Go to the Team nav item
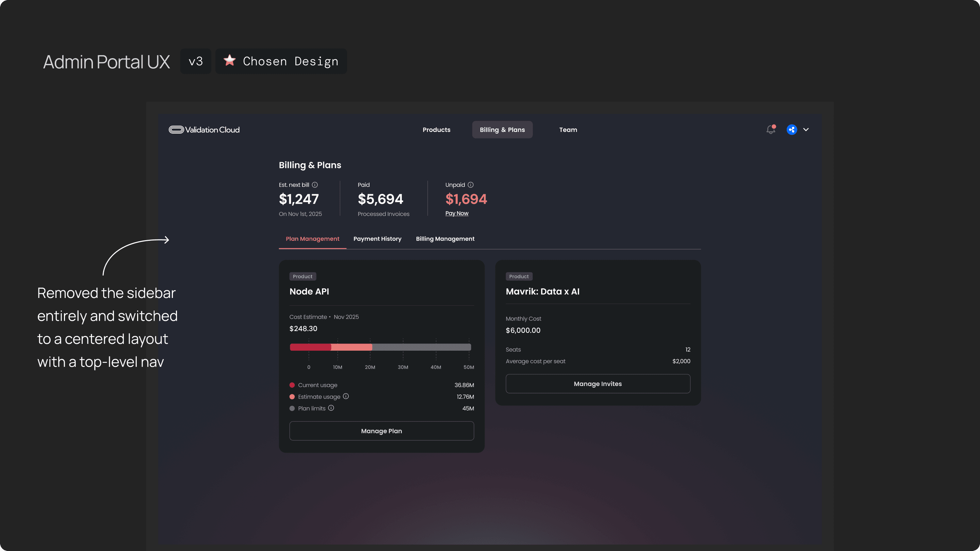This screenshot has width=980, height=551. click(x=568, y=130)
